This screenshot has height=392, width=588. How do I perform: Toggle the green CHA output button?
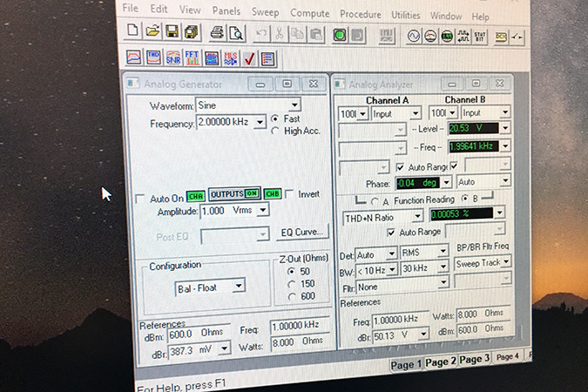[195, 194]
